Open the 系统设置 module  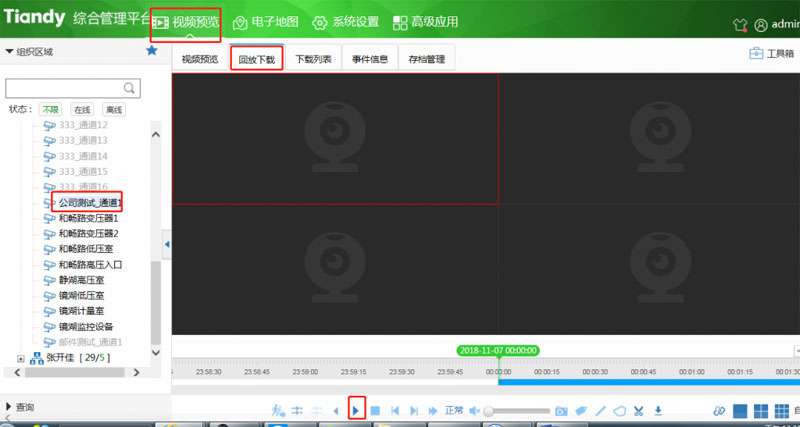click(345, 22)
